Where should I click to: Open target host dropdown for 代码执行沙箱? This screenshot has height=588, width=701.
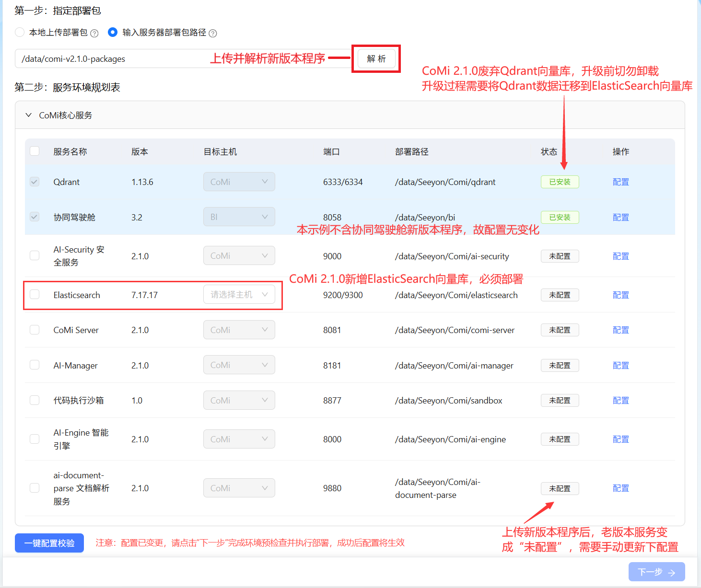pyautogui.click(x=239, y=400)
